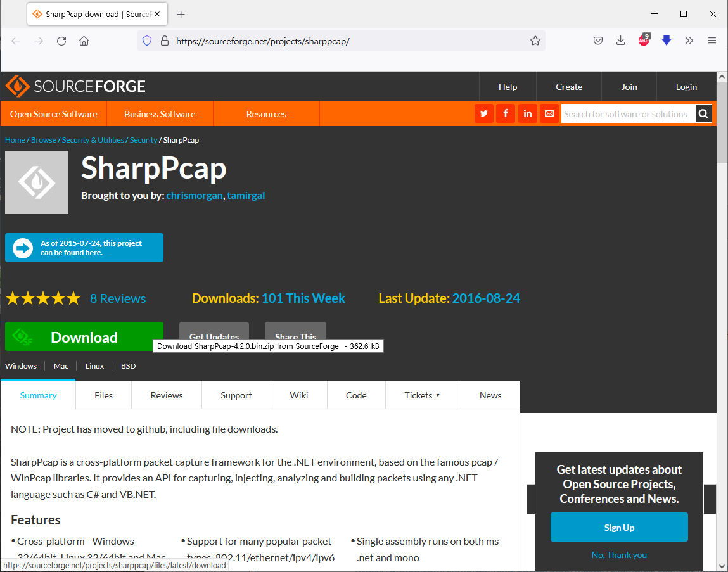Click the email envelope icon
Viewport: 728px width, 572px height.
(549, 114)
